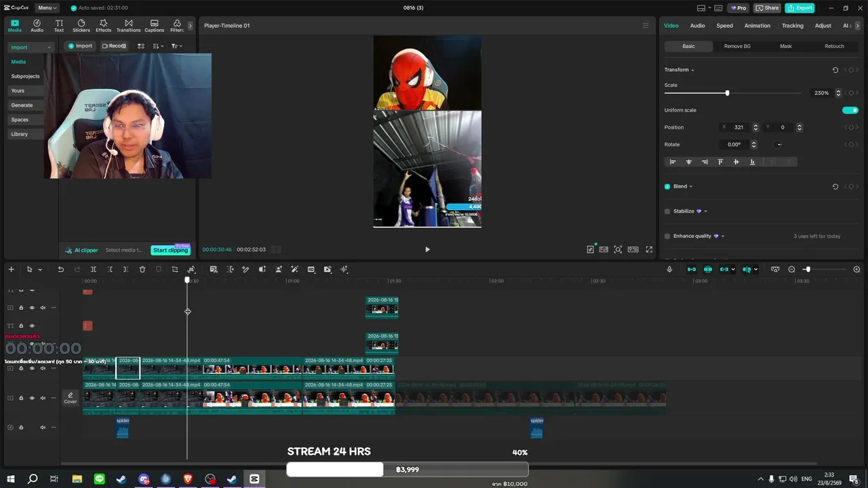868x488 pixels.
Task: Reset the Transform settings
Action: (x=835, y=70)
